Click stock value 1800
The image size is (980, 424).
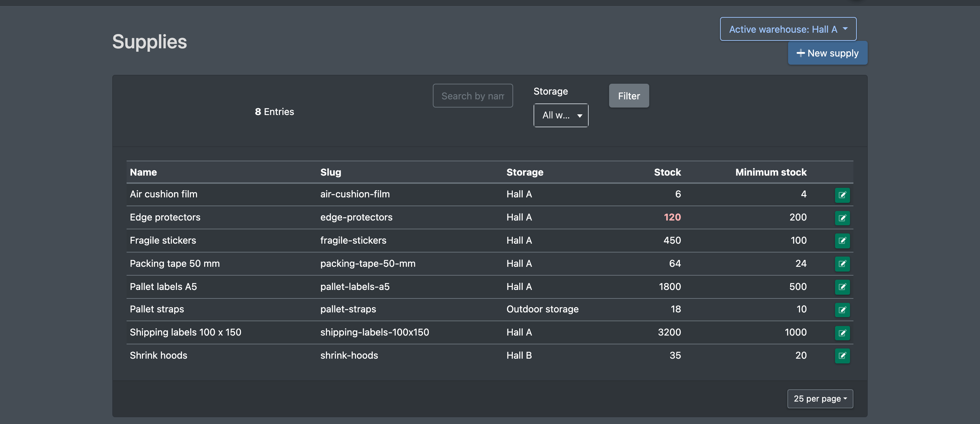(670, 287)
